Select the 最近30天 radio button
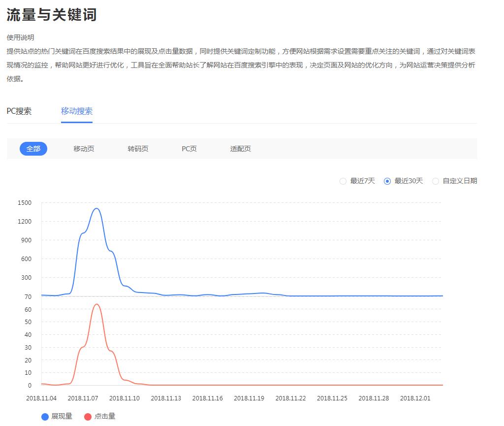The height and width of the screenshot is (426, 504). click(x=387, y=181)
